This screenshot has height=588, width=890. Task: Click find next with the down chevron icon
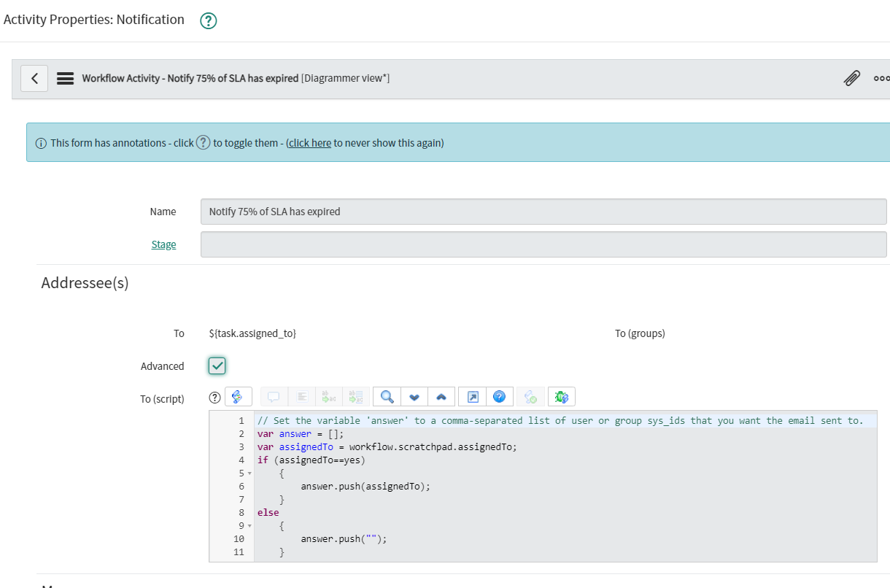pyautogui.click(x=414, y=396)
